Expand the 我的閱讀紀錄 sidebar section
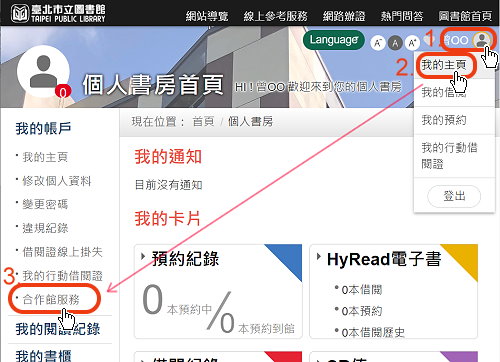This screenshot has width=500, height=362. [58, 329]
